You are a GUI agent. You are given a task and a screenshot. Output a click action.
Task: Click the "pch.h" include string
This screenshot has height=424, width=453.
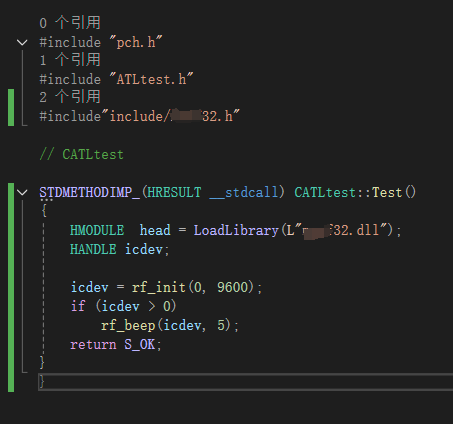point(136,42)
